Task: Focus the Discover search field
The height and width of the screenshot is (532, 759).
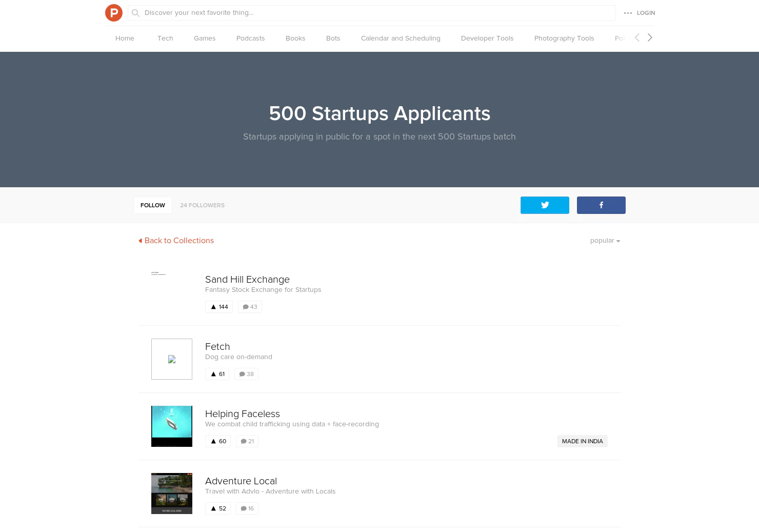Action: pos(372,13)
